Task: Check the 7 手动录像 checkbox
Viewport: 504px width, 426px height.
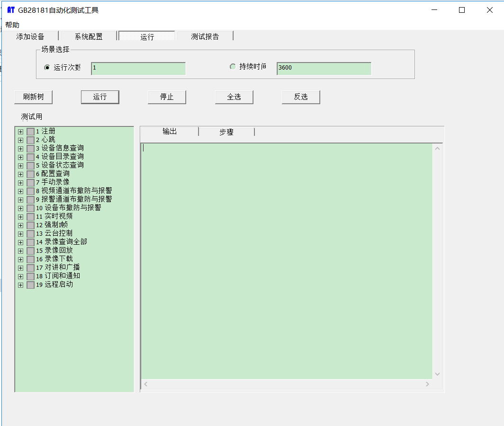Action: pos(30,183)
